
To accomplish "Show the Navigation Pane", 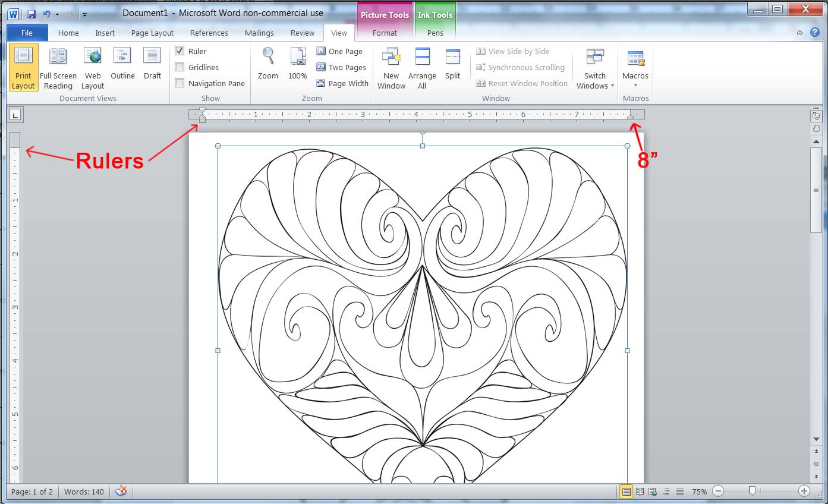I will tap(180, 83).
